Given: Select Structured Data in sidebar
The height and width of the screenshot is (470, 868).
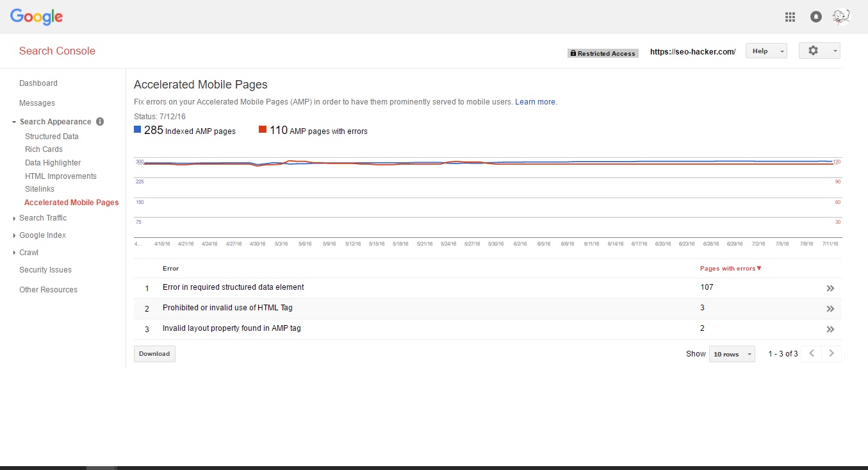Looking at the screenshot, I should click(52, 137).
